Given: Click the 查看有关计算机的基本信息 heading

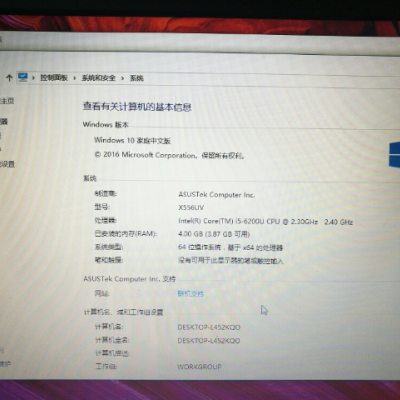Looking at the screenshot, I should (137, 107).
